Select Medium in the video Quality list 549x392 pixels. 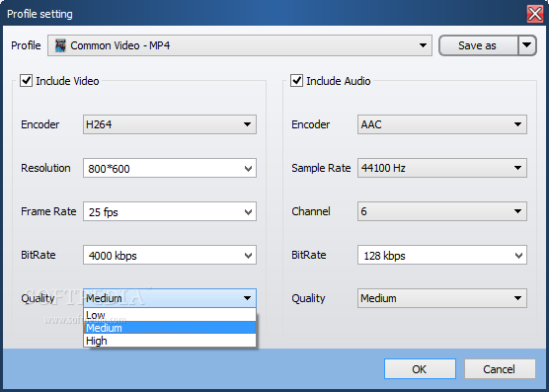(170, 328)
